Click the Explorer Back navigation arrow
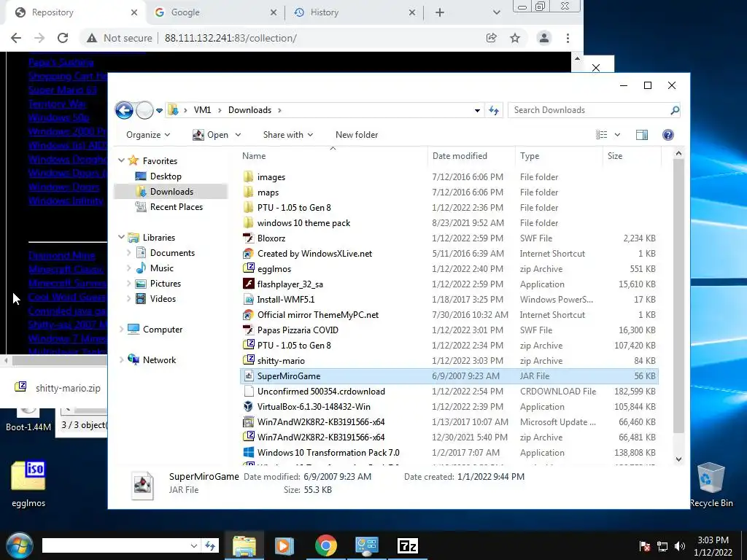 [124, 111]
